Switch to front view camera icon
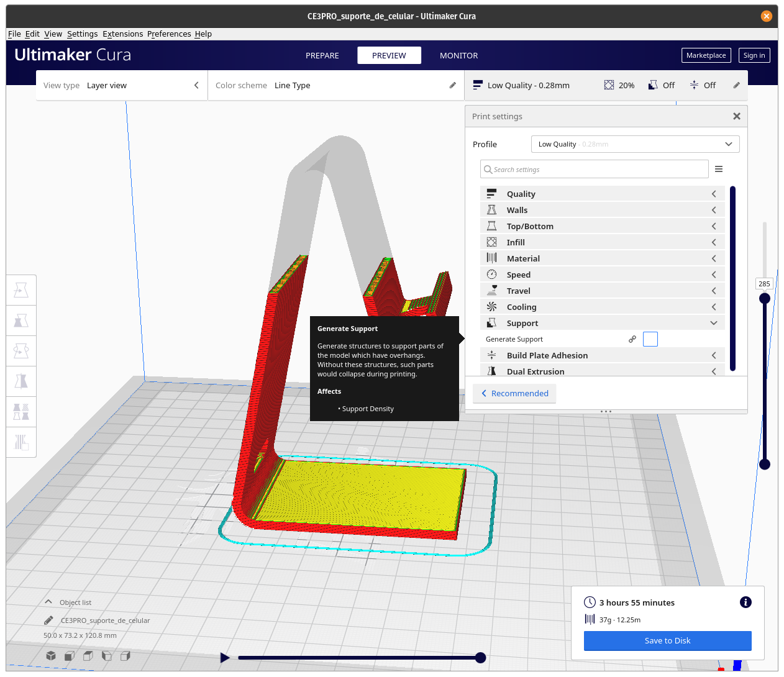 (x=70, y=656)
